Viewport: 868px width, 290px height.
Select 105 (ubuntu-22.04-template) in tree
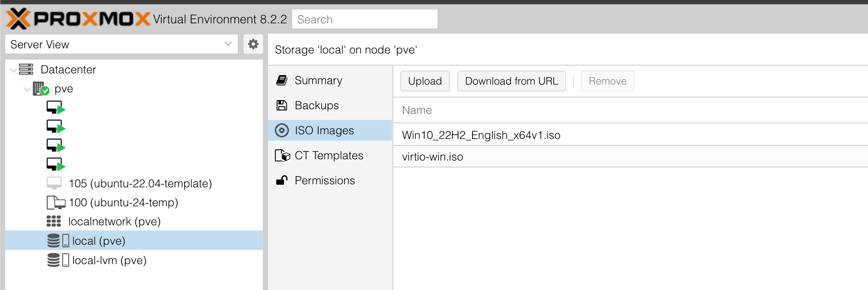coord(140,183)
